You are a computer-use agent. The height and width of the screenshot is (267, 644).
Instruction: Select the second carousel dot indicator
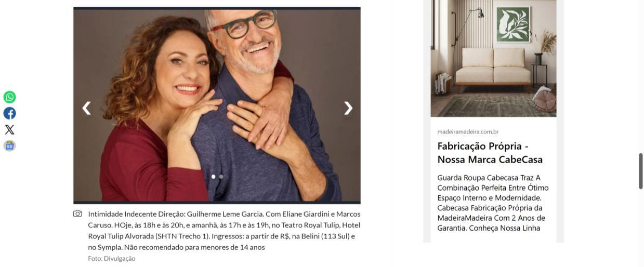221,177
